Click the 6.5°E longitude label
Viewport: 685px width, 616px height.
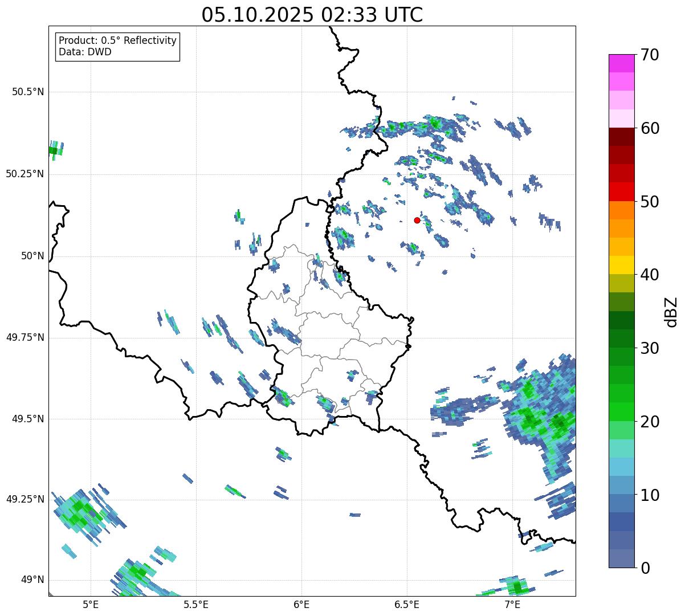pos(407,604)
